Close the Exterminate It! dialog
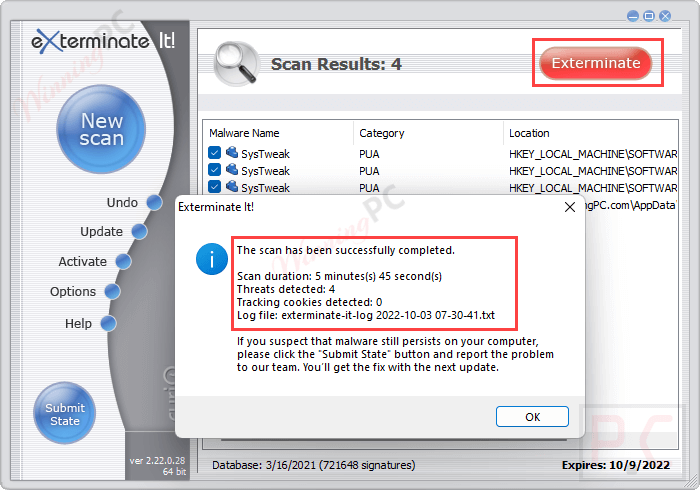Screen dimensions: 700x490 (x=570, y=207)
